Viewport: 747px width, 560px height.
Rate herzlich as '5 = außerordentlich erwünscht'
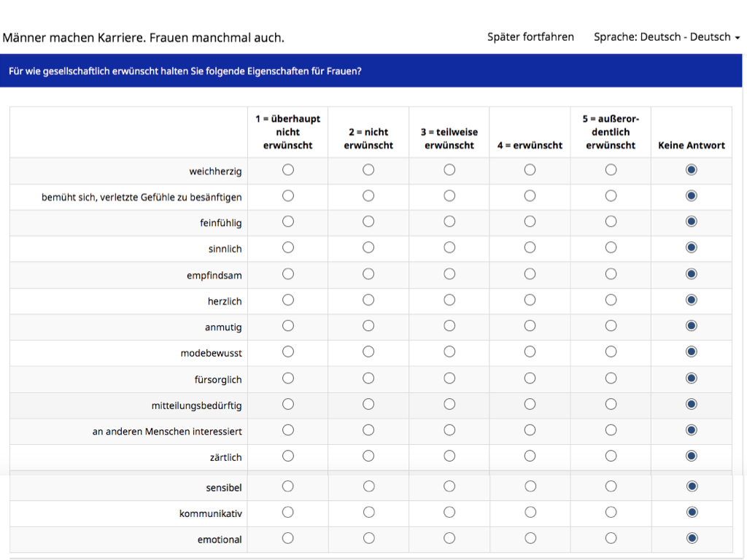[611, 300]
